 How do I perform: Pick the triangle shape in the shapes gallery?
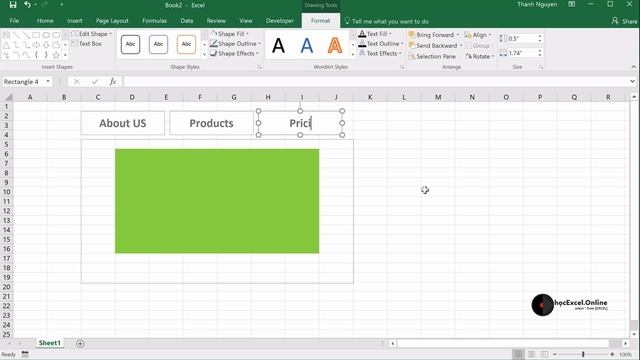pyautogui.click(x=7, y=45)
